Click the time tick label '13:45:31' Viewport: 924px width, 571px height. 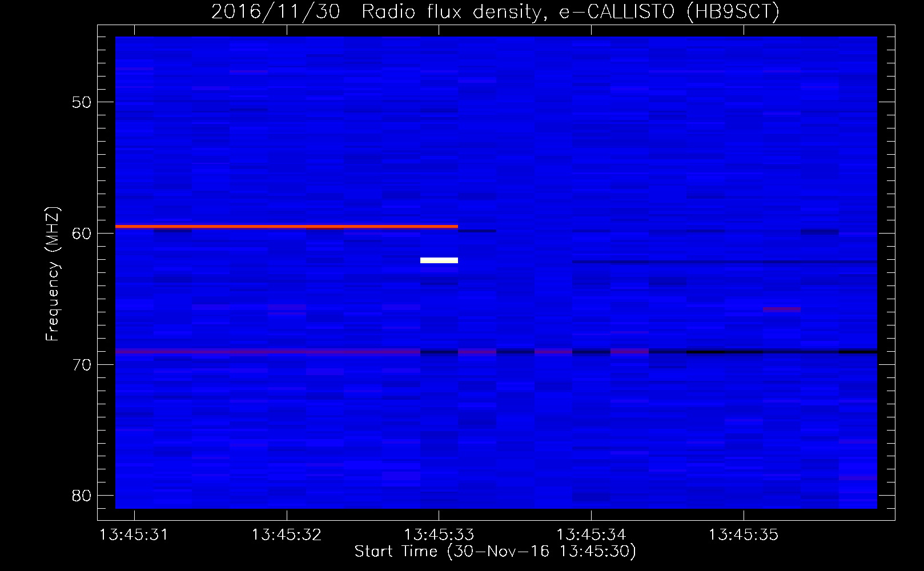coord(134,534)
